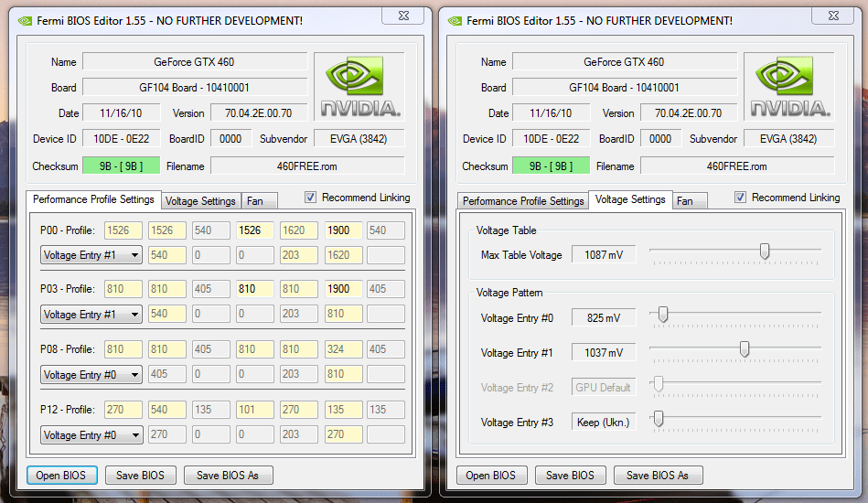Click the NVIDIA logo in the right window
Screen dimensions: 868x503
(x=790, y=86)
